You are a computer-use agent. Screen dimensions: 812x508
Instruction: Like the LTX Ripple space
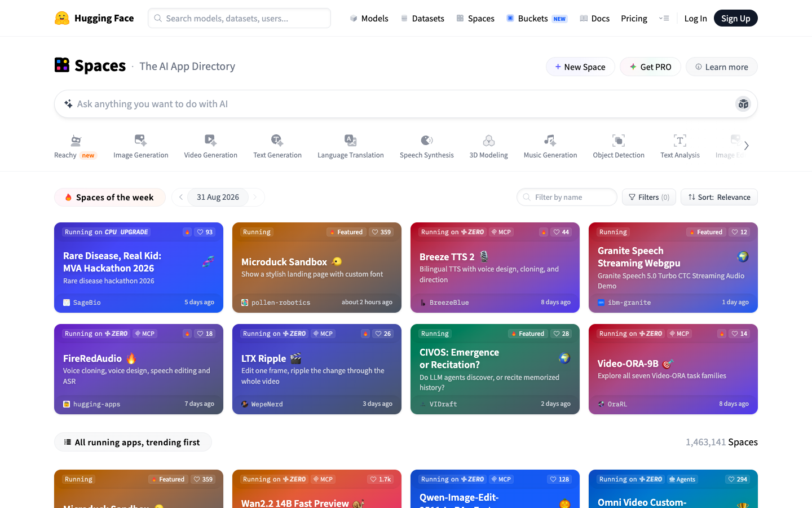pyautogui.click(x=382, y=334)
